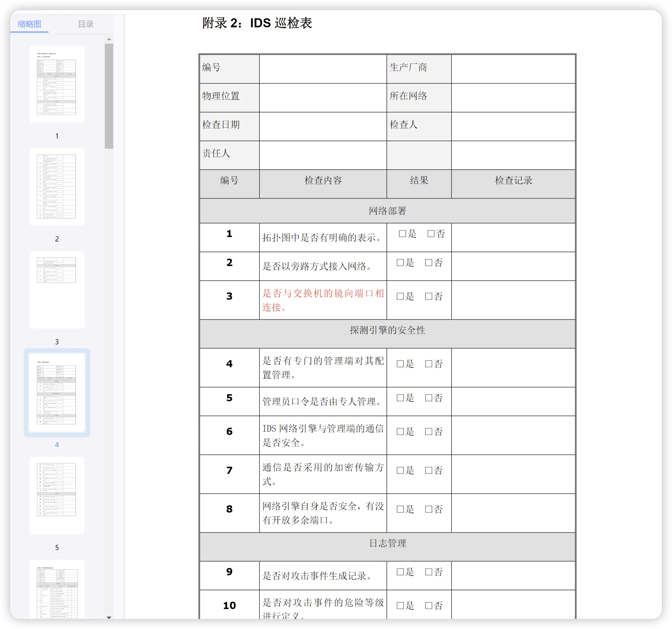Click row number 7 in the 编号 column
Screen dimensions: 672x629
click(x=230, y=470)
